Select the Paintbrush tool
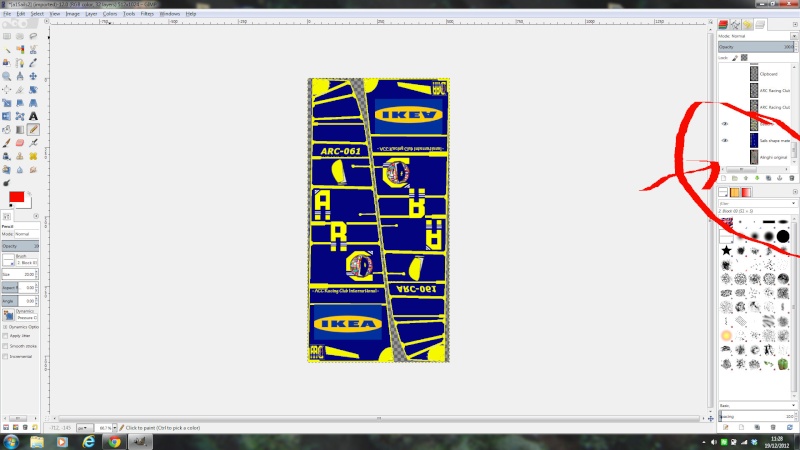The image size is (800, 450). pos(7,143)
